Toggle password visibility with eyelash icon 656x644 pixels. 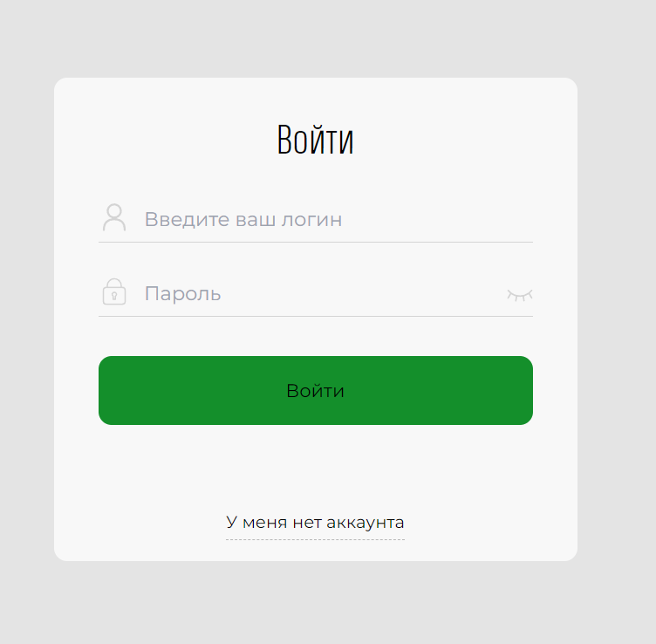click(520, 295)
